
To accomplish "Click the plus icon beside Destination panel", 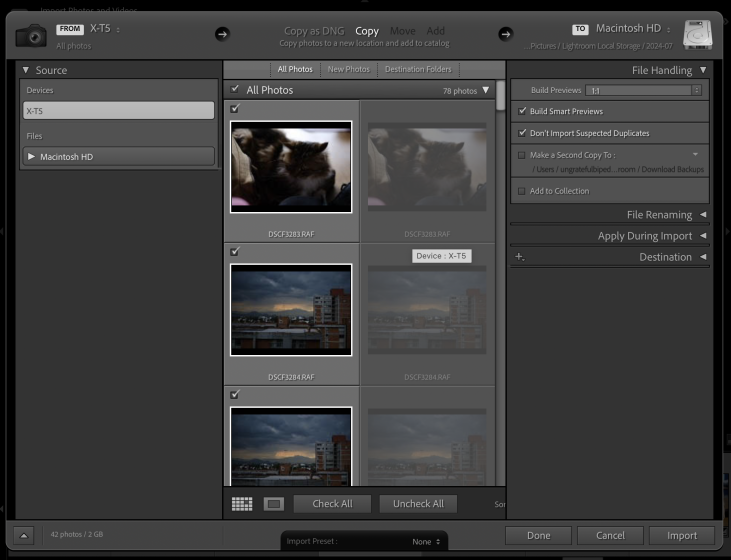I will pos(520,257).
